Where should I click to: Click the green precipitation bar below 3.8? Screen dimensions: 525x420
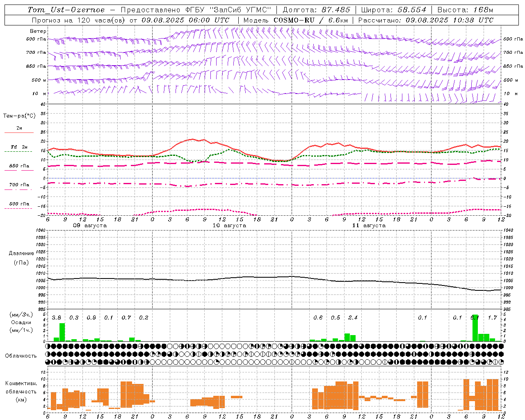pos(62,332)
